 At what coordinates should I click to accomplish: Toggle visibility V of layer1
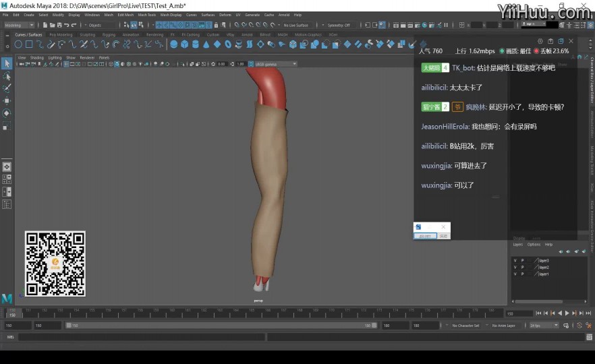pyautogui.click(x=515, y=274)
